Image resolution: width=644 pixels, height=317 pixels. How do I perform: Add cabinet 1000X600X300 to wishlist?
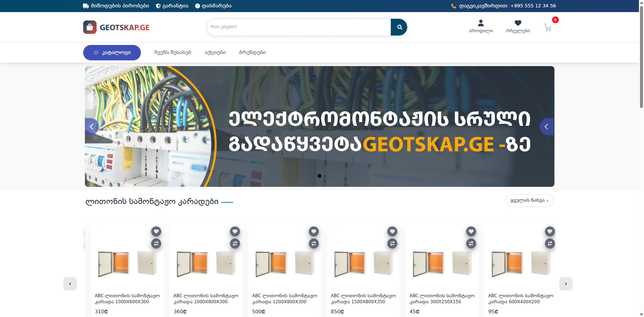tap(156, 231)
